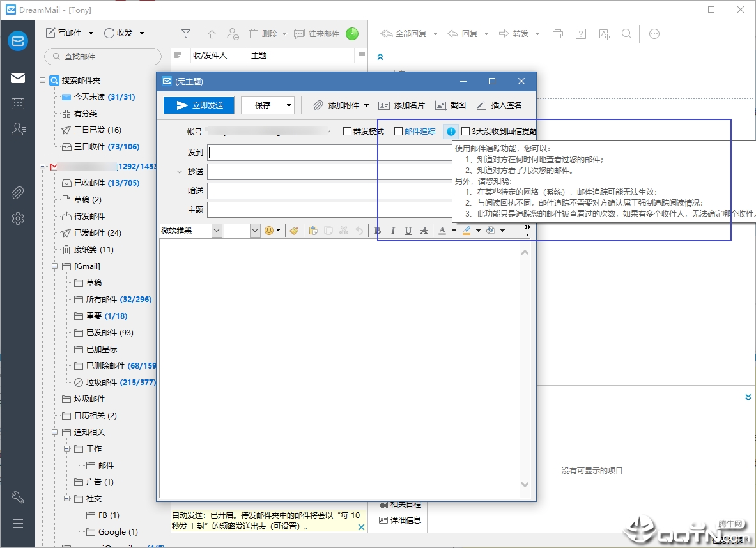Viewport: 756px width, 548px height.
Task: Open the contacts icon in left sidebar
Action: (18, 128)
